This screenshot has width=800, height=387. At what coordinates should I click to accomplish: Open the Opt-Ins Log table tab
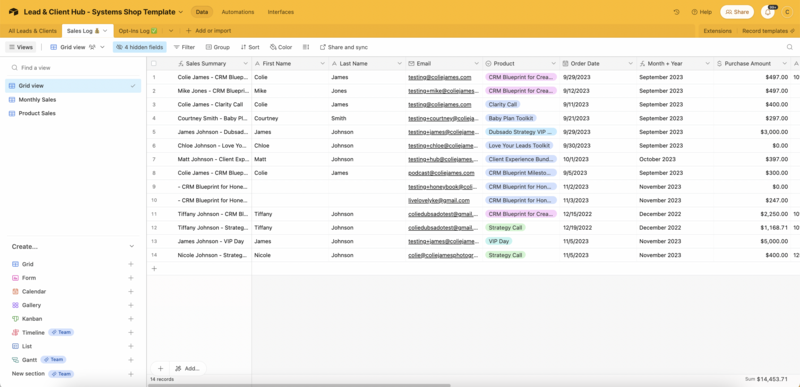pos(137,31)
